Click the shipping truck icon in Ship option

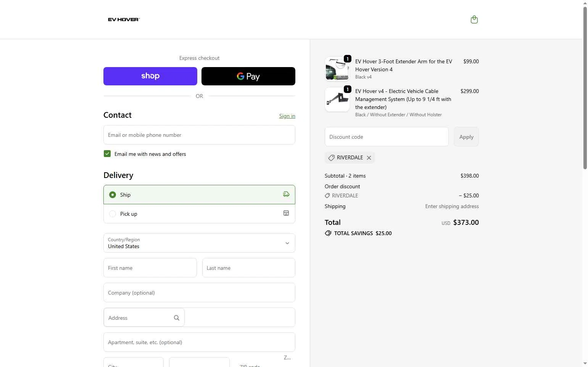click(x=286, y=194)
